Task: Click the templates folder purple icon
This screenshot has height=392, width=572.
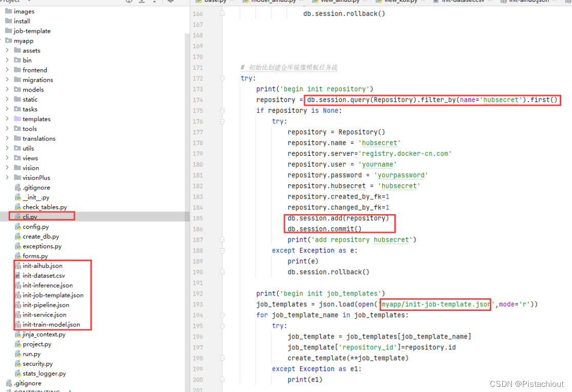Action: pos(17,119)
